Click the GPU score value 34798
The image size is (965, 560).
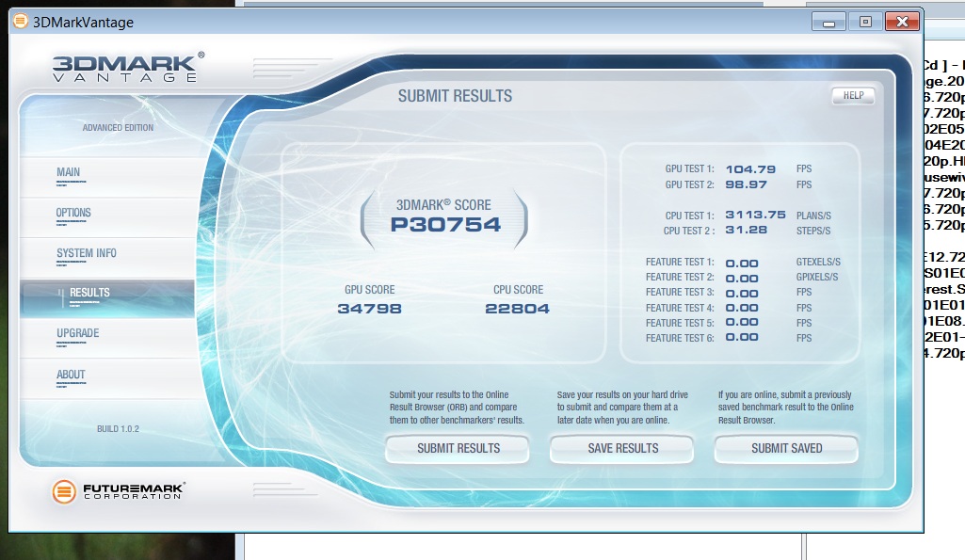[369, 309]
